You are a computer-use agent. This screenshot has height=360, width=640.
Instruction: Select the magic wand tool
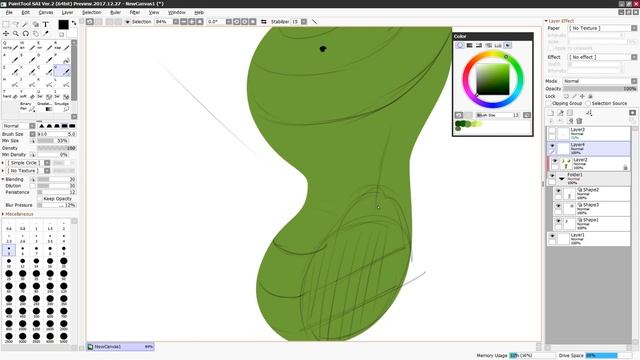point(25,24)
